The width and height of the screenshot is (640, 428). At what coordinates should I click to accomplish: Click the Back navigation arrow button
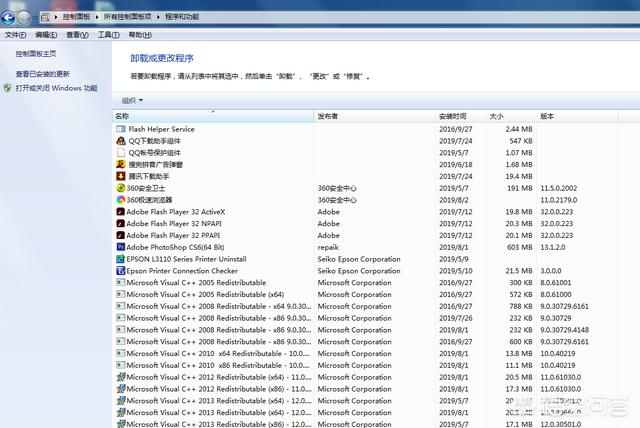click(x=8, y=17)
